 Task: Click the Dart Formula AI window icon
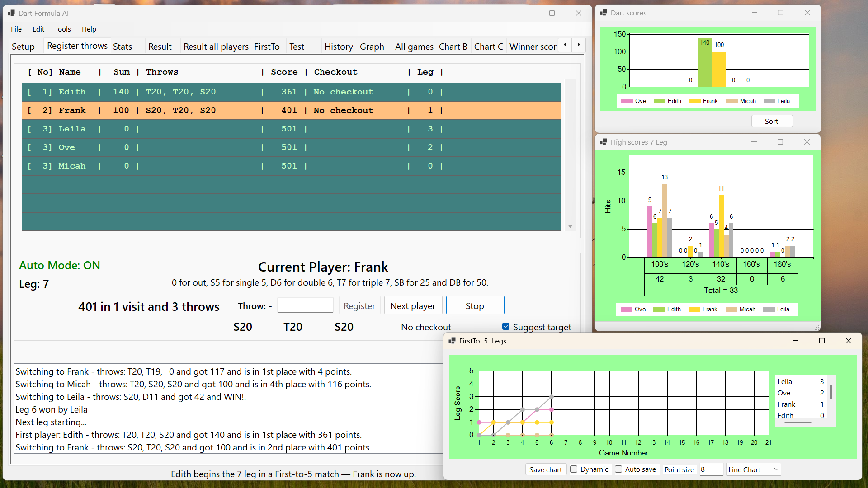point(11,13)
